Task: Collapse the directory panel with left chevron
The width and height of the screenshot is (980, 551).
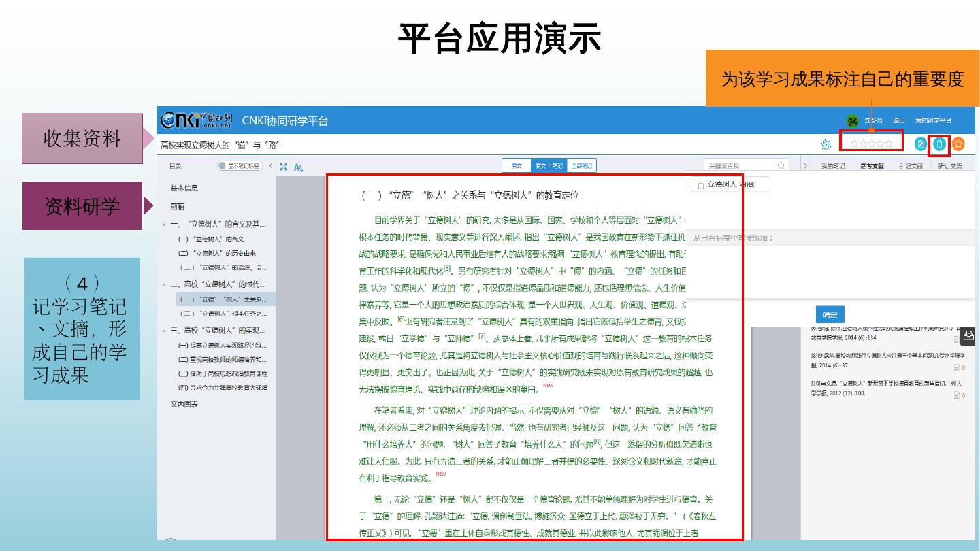Action: click(x=271, y=165)
